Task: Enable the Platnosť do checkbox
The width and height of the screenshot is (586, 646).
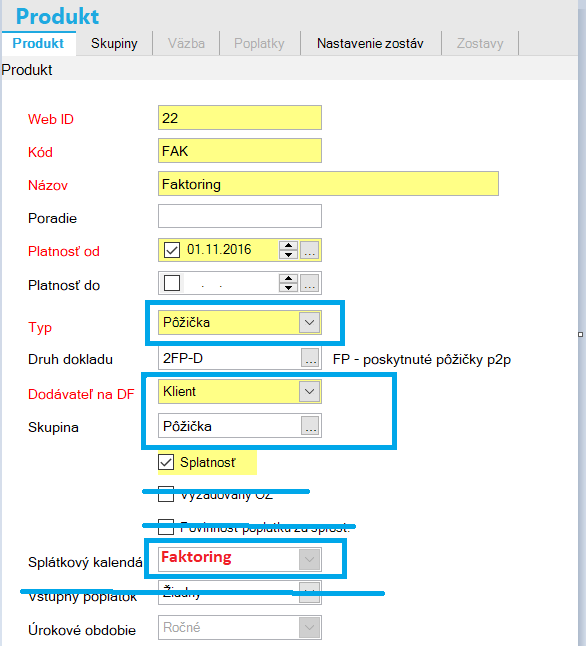Action: coord(172,283)
